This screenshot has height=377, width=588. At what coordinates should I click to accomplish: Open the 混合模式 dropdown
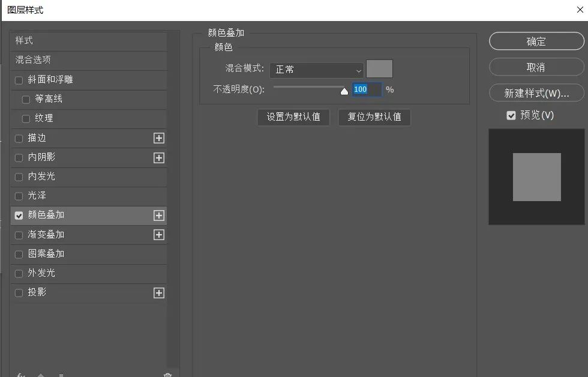pos(316,70)
